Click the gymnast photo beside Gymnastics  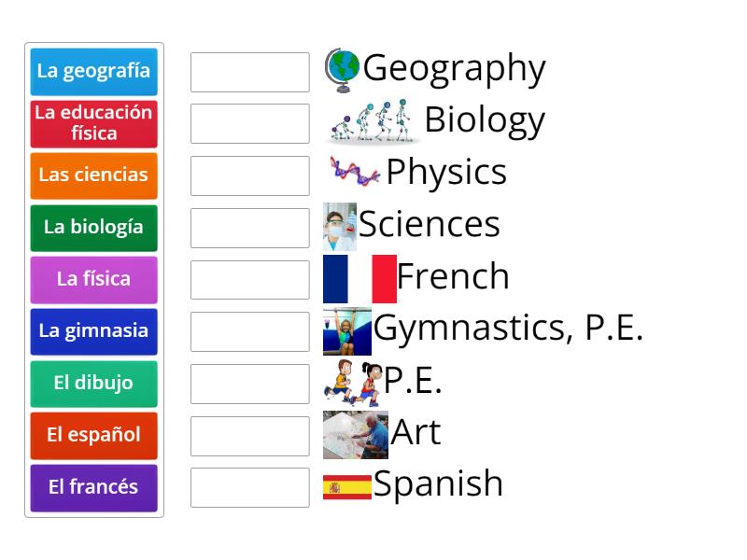[346, 330]
